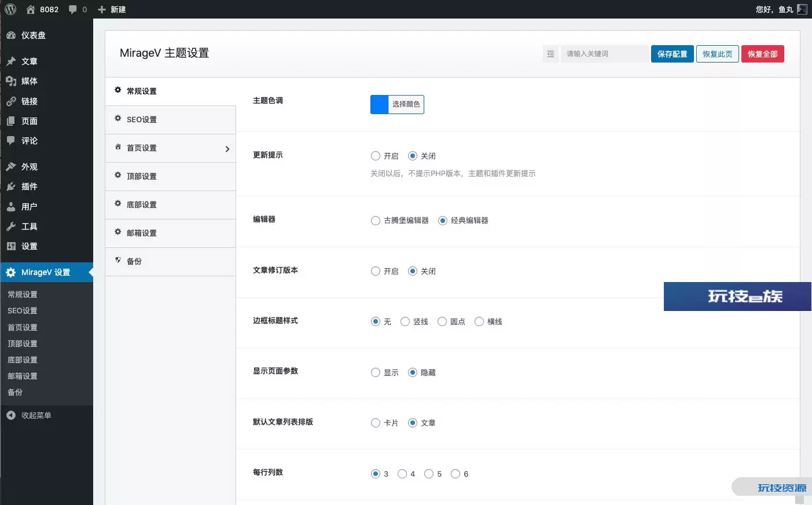Click the 文章 pin icon

pyautogui.click(x=11, y=61)
